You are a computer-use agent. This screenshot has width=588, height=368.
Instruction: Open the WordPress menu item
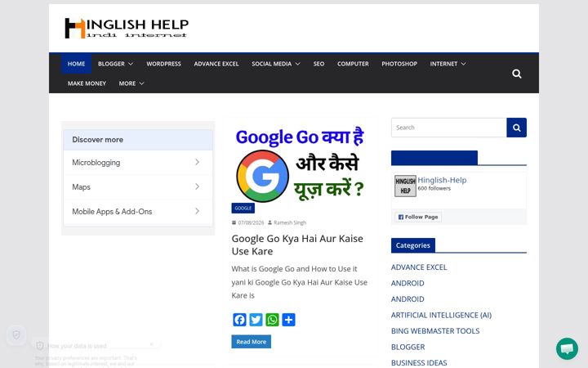point(163,64)
